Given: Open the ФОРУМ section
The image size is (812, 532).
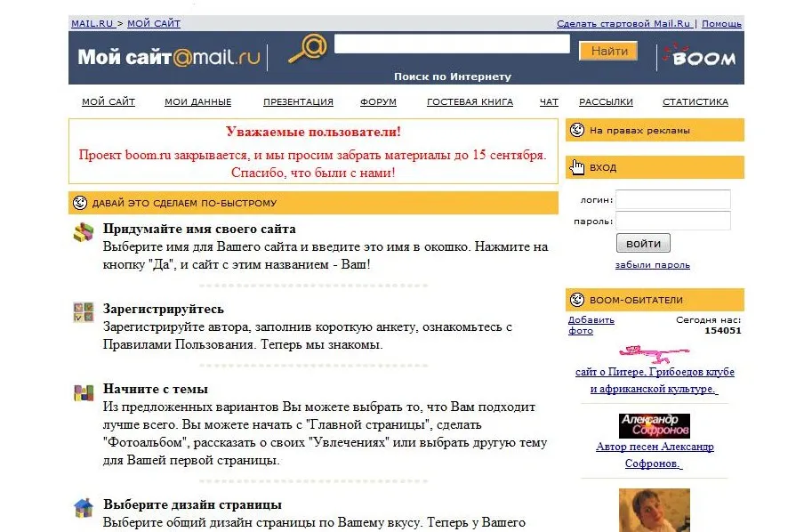Looking at the screenshot, I should click(378, 102).
